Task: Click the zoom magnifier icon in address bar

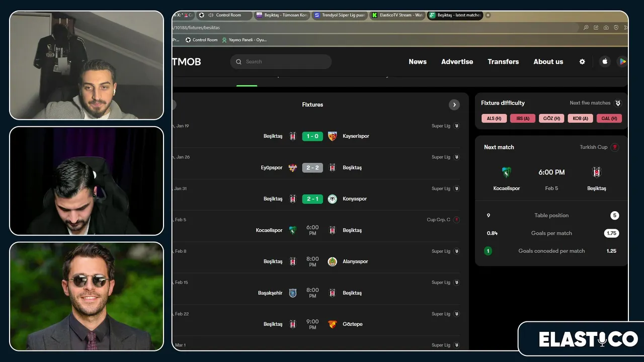Action: (x=586, y=28)
